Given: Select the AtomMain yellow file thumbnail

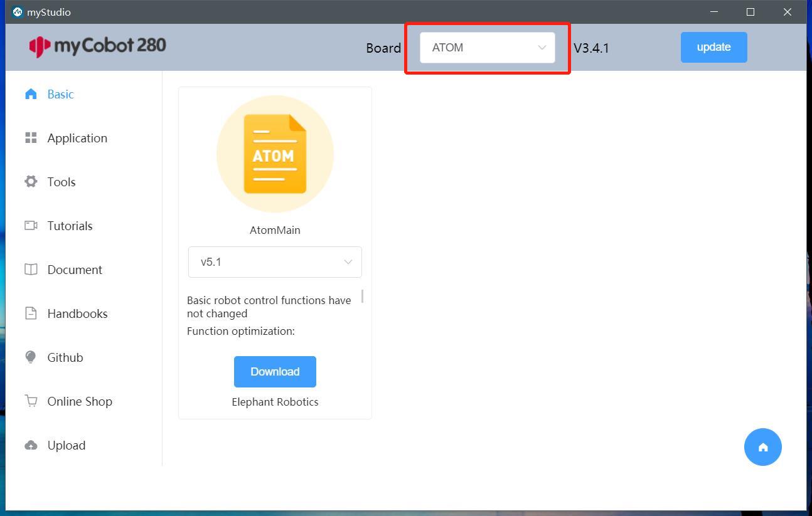Looking at the screenshot, I should [275, 154].
